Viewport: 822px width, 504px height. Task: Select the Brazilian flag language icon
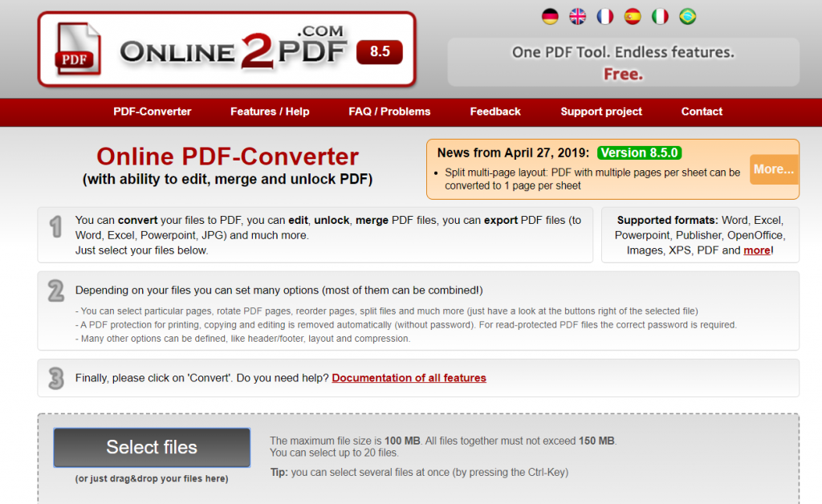[x=688, y=17]
